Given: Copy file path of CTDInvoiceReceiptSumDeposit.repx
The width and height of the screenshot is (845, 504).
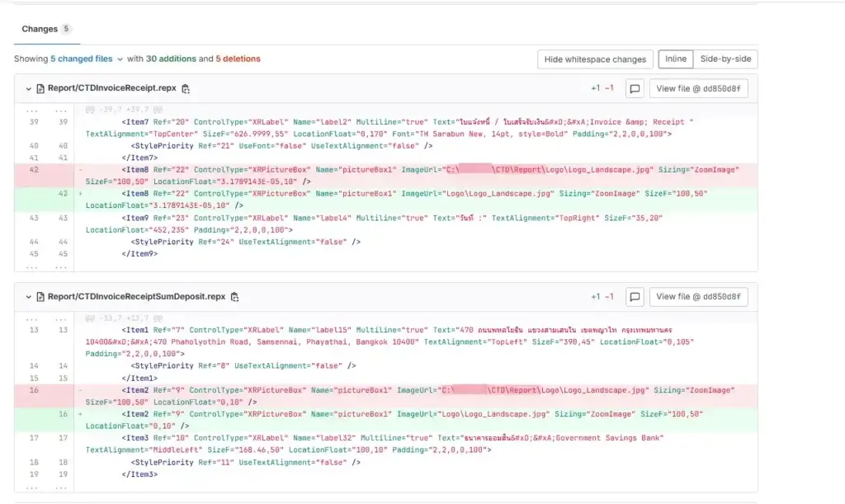Looking at the screenshot, I should pyautogui.click(x=235, y=297).
